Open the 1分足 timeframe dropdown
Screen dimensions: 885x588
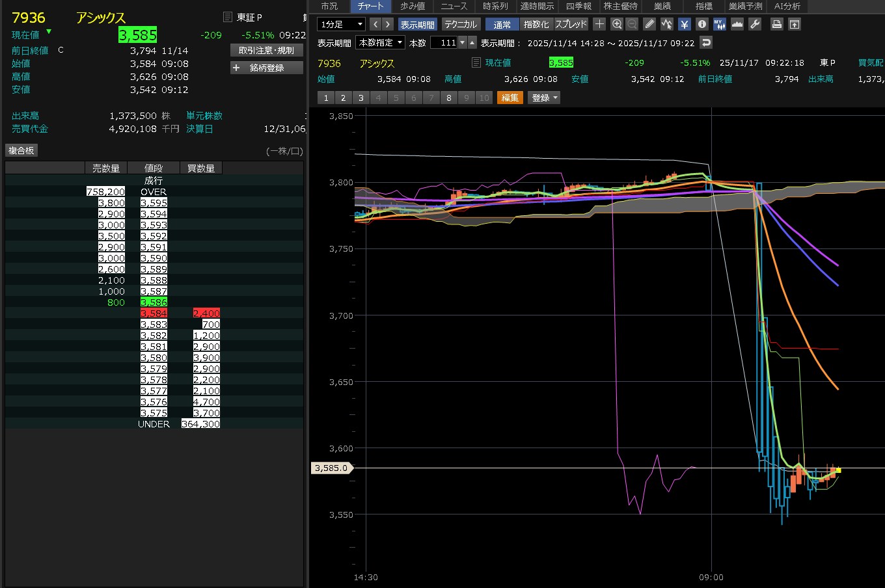click(x=341, y=24)
